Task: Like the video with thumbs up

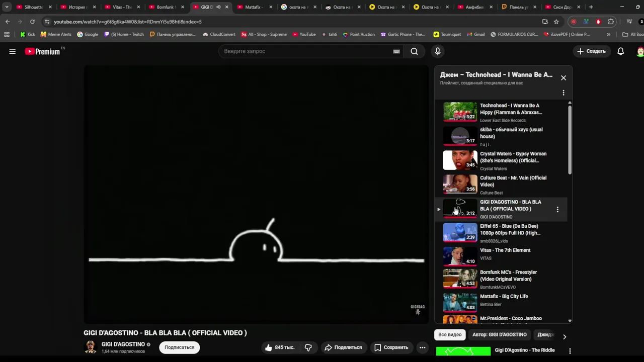Action: click(280, 347)
